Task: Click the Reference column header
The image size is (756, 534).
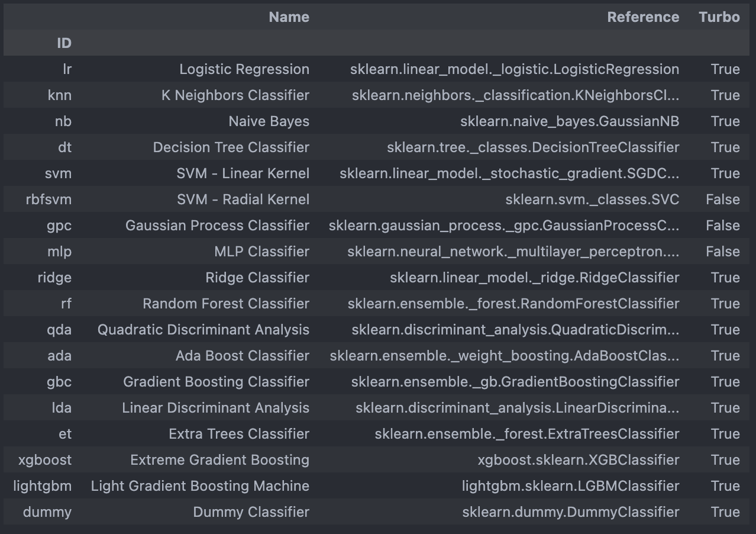Action: 642,17
